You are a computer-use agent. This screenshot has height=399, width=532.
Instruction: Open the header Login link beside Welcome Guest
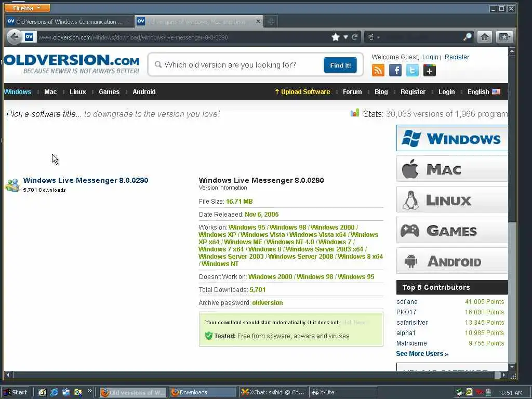[430, 57]
